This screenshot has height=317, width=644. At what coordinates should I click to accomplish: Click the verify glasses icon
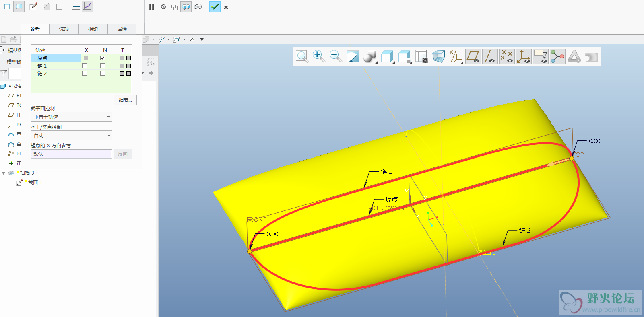coord(198,7)
